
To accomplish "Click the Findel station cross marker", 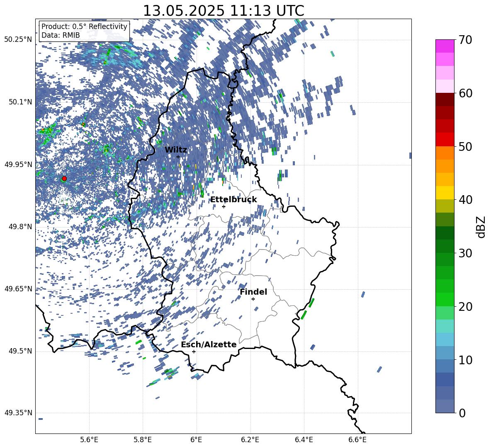I will [x=253, y=299].
